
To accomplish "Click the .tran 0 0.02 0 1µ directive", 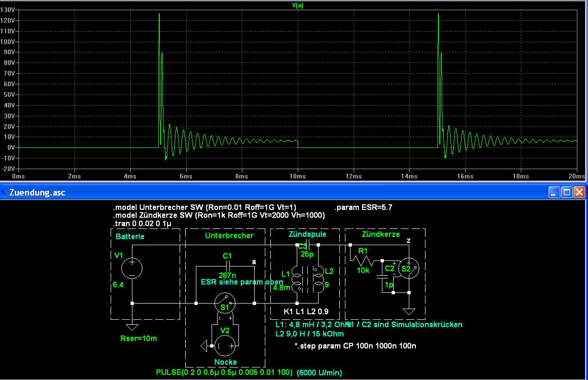I will (x=142, y=224).
